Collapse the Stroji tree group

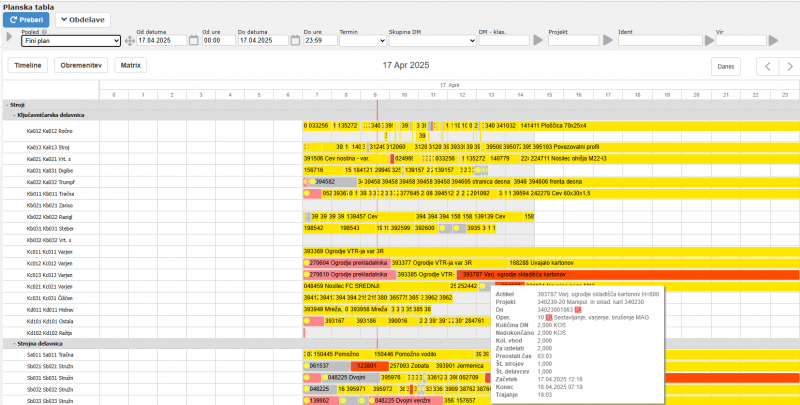point(5,104)
